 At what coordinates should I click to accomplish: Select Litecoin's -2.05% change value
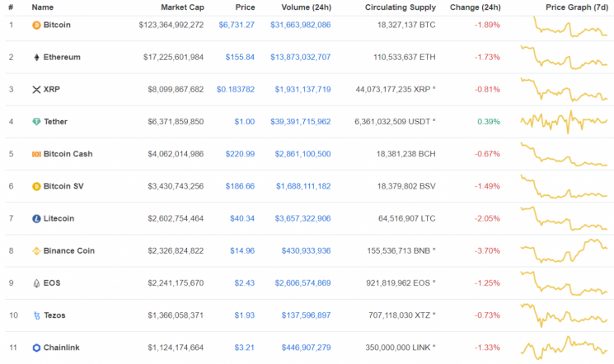pyautogui.click(x=487, y=218)
